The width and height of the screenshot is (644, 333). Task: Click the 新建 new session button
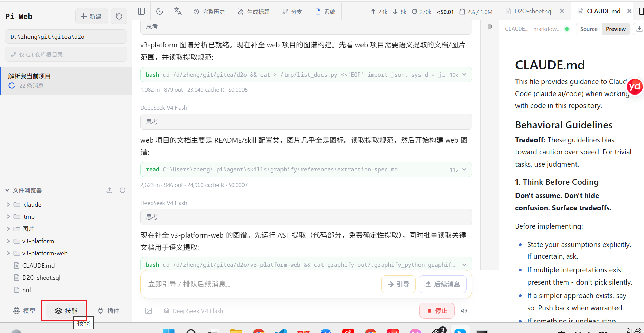(91, 16)
